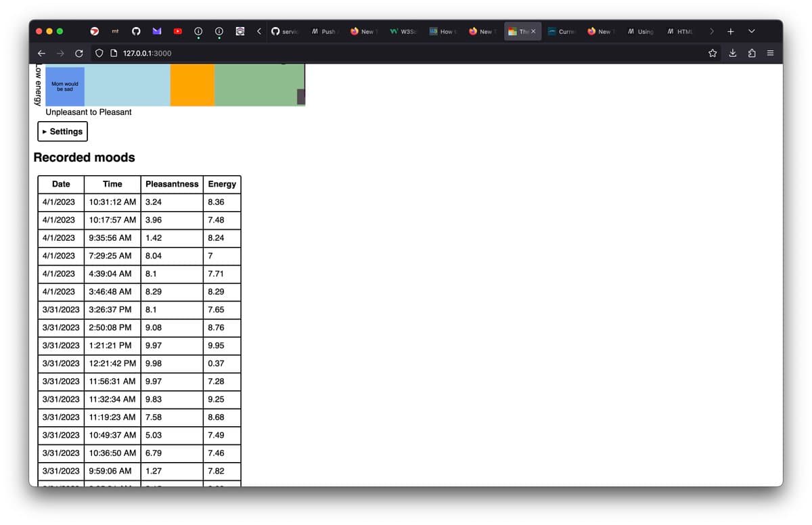Bookmark this page using the star icon

pos(713,53)
